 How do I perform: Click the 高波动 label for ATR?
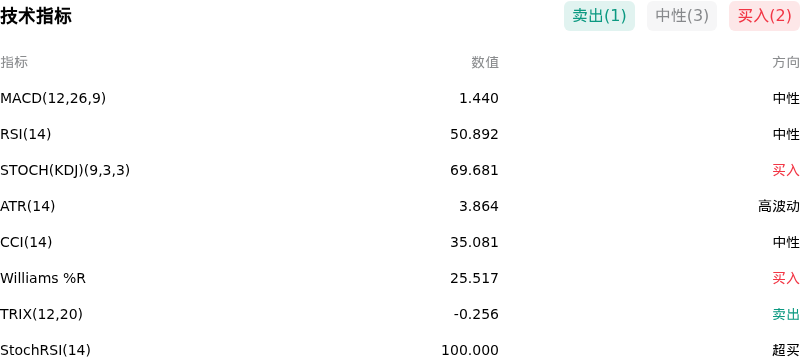pyautogui.click(x=779, y=206)
